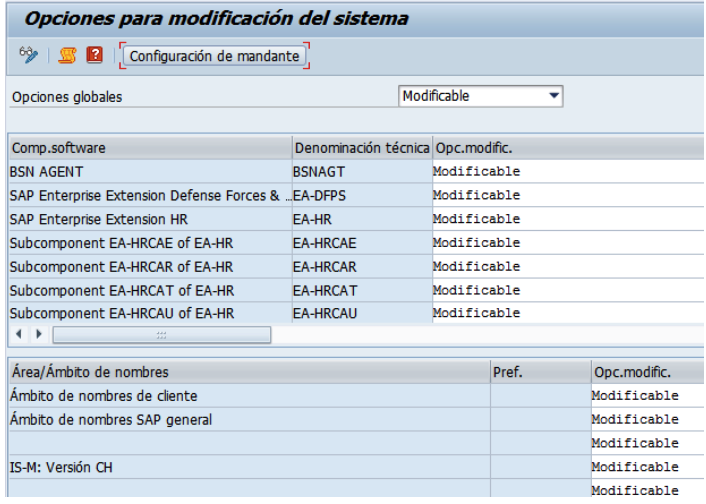Select Opc.modific. header in components table

(x=569, y=148)
